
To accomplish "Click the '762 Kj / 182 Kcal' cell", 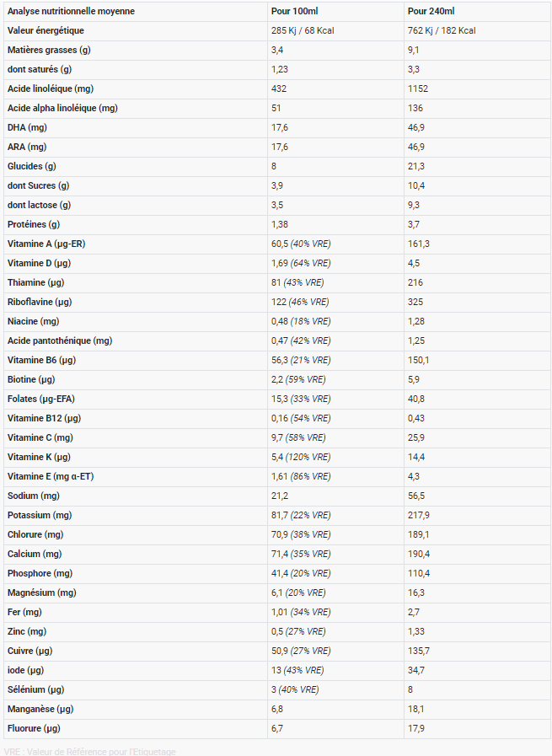I will [x=441, y=30].
